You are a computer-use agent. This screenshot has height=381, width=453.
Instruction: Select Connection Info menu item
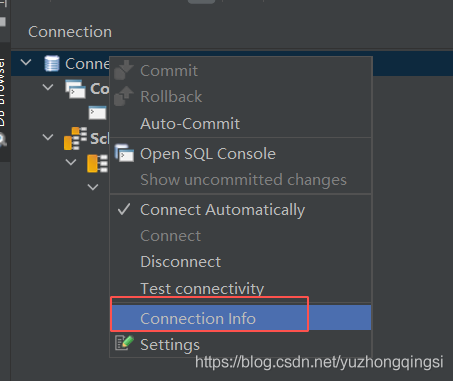coord(241,318)
